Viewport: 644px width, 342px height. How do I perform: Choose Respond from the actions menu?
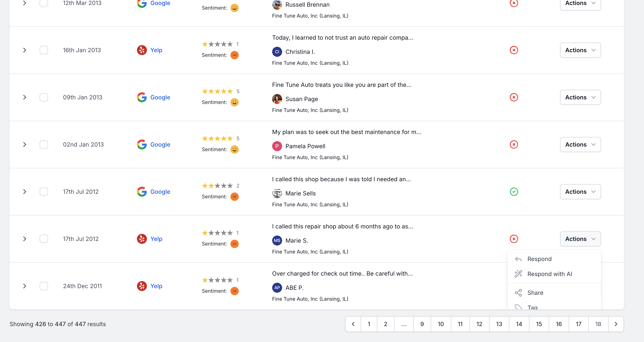tap(539, 259)
